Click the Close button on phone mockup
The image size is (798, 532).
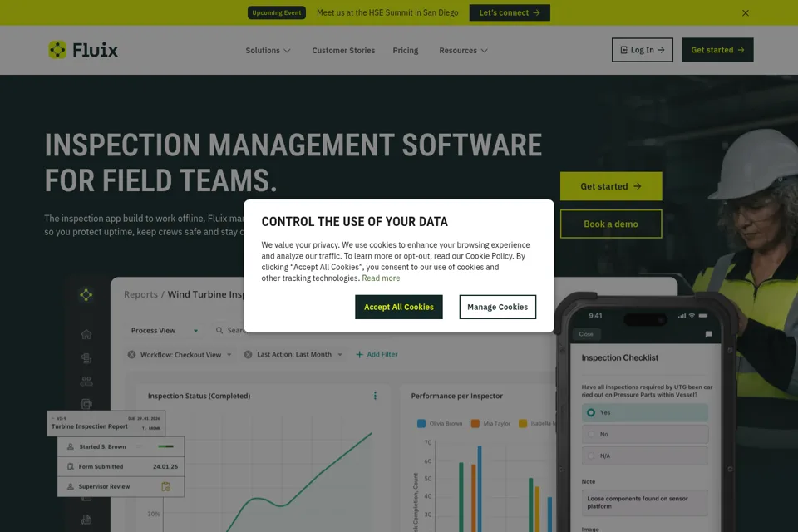click(586, 334)
